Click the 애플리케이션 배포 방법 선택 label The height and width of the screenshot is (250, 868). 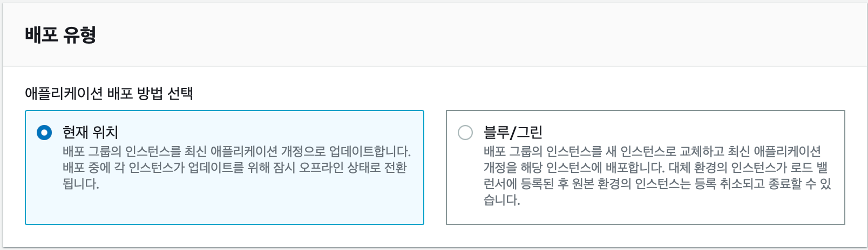[x=109, y=93]
